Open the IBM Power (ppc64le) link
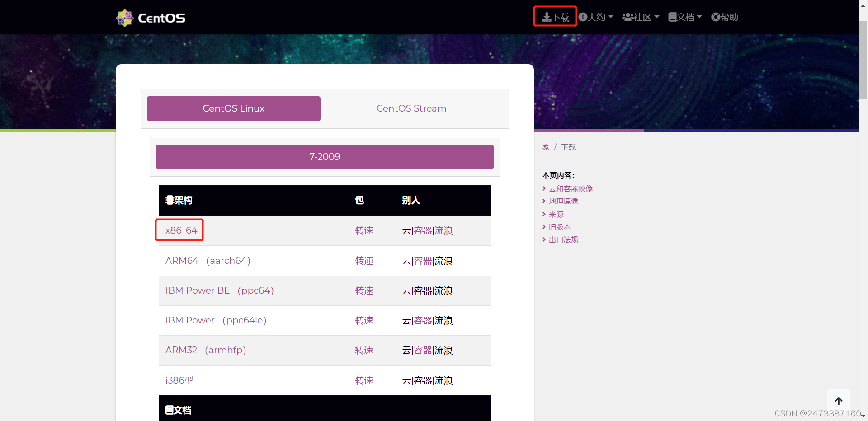This screenshot has height=421, width=868. [216, 320]
